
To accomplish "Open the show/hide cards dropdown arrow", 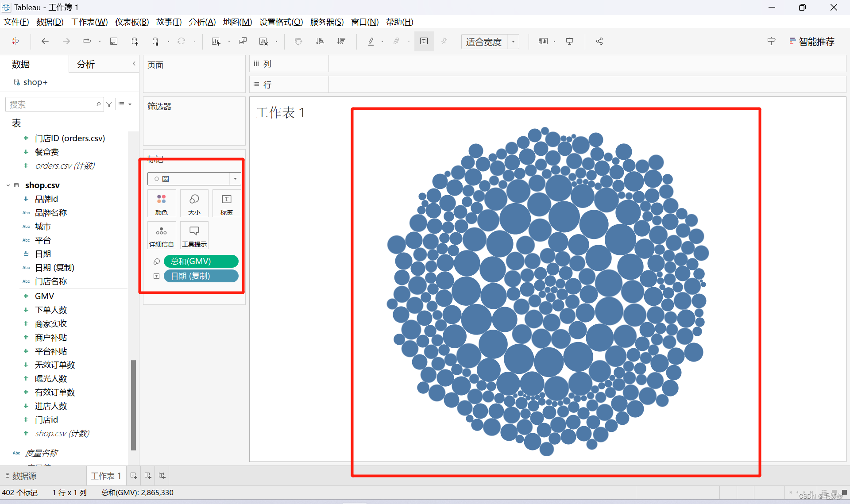I will (554, 42).
